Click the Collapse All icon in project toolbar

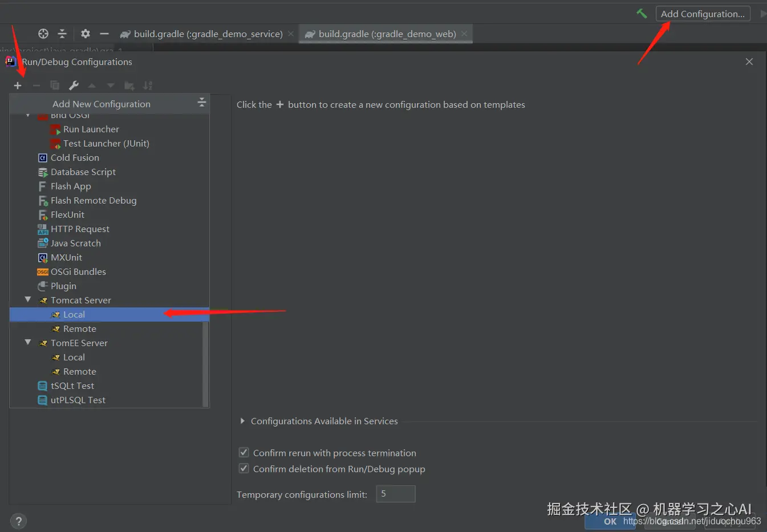62,34
